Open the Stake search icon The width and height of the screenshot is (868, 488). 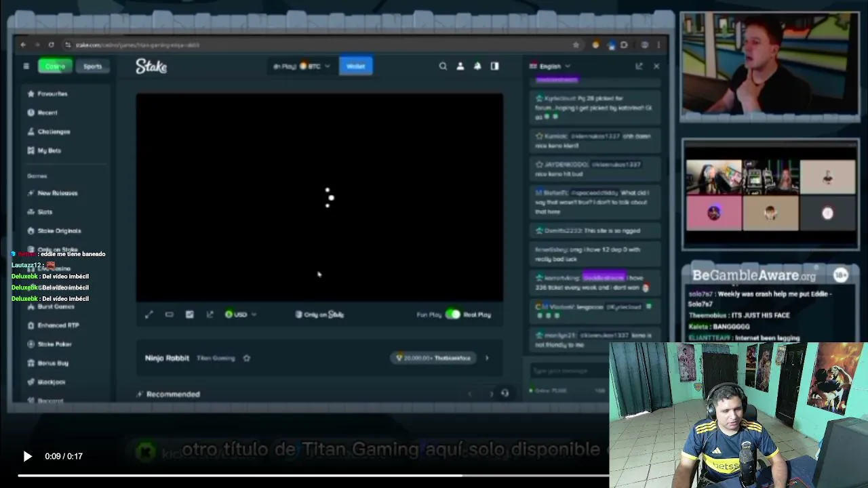coord(443,66)
